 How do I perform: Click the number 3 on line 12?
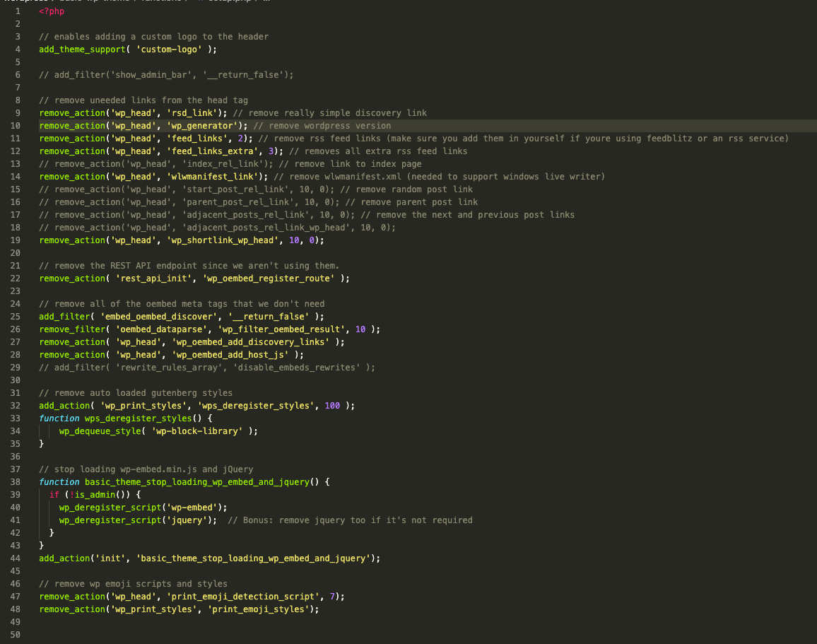click(x=271, y=151)
